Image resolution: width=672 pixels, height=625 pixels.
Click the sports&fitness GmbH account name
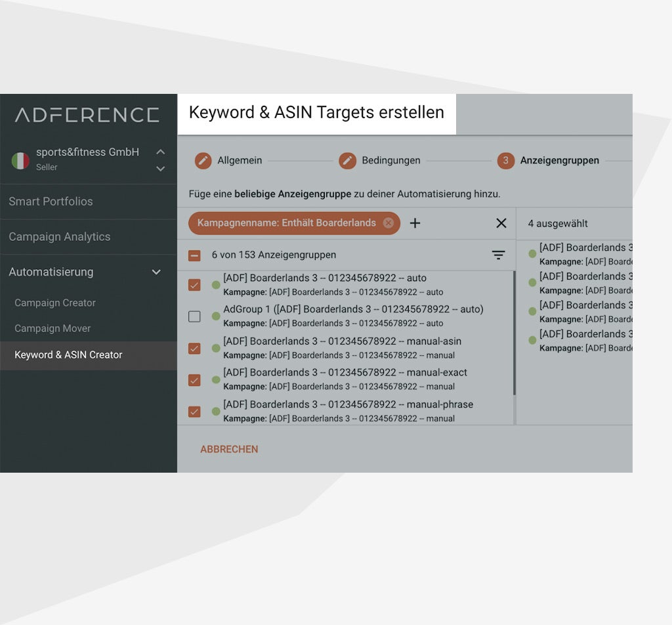coord(87,152)
